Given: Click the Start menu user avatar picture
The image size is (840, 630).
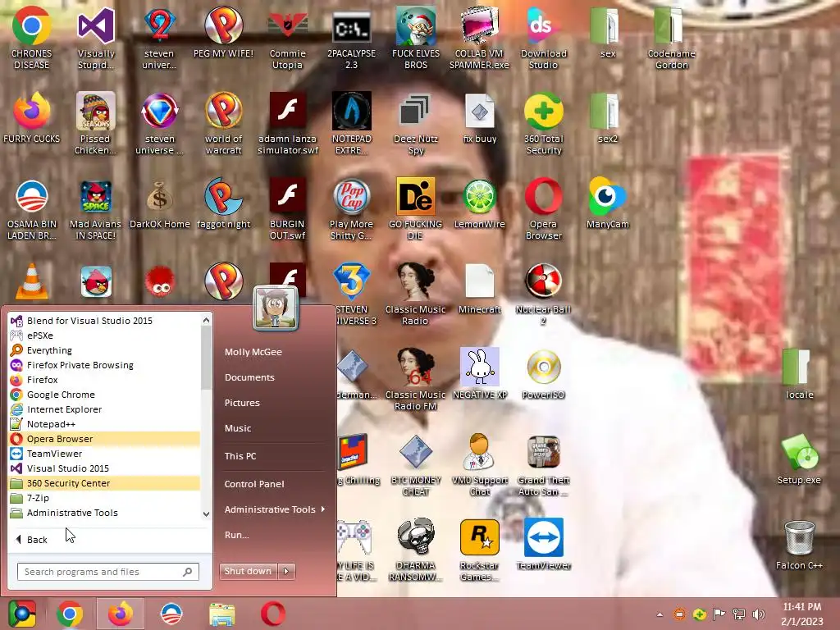Looking at the screenshot, I should tap(276, 308).
